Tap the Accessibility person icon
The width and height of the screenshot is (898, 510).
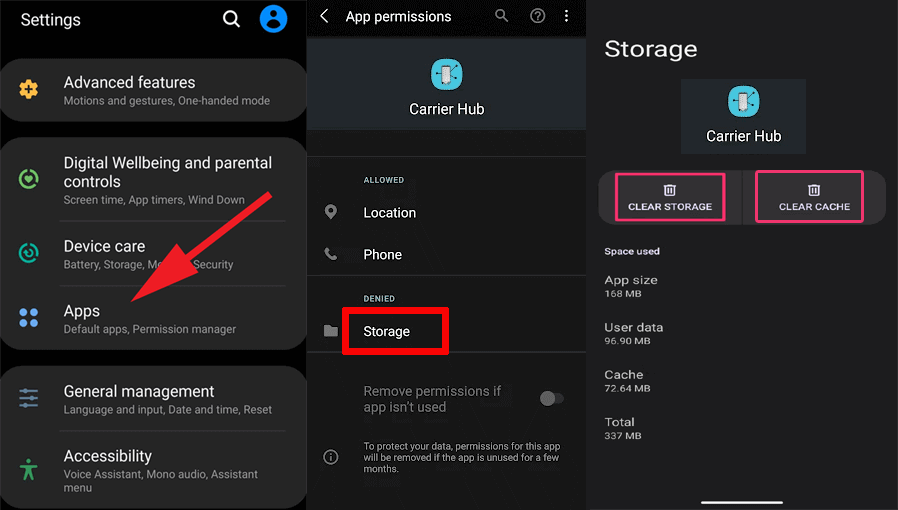point(28,468)
